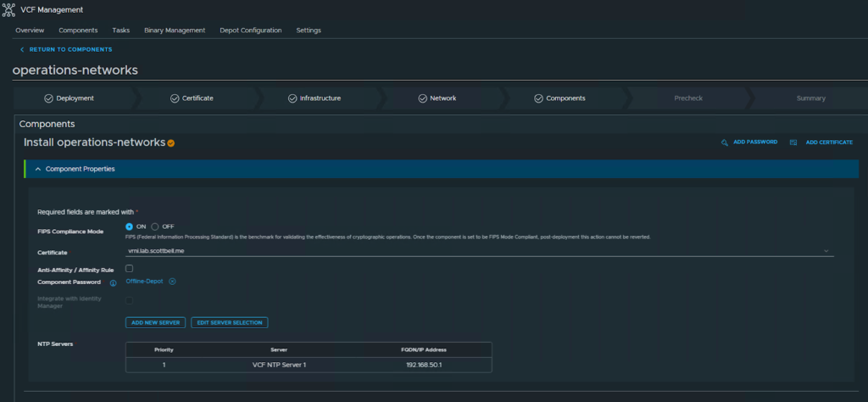868x402 pixels.
Task: Click the back chevron beside Return to Components
Action: pyautogui.click(x=22, y=49)
